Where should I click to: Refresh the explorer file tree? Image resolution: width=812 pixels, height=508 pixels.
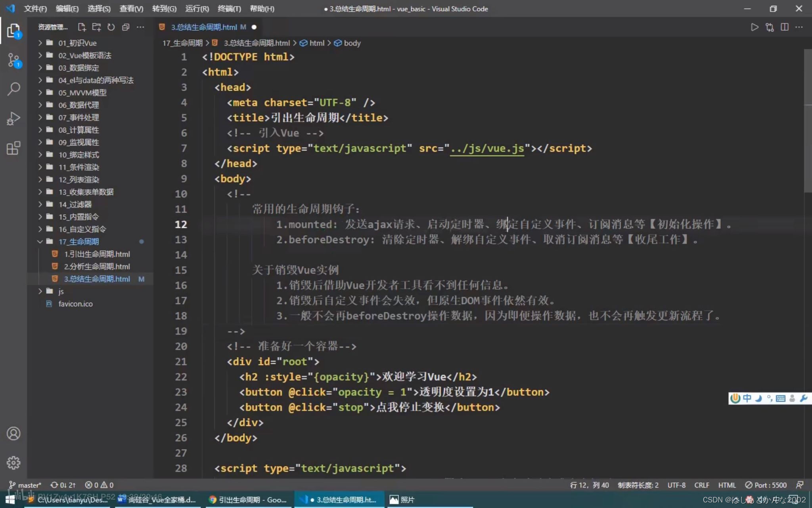pyautogui.click(x=111, y=27)
